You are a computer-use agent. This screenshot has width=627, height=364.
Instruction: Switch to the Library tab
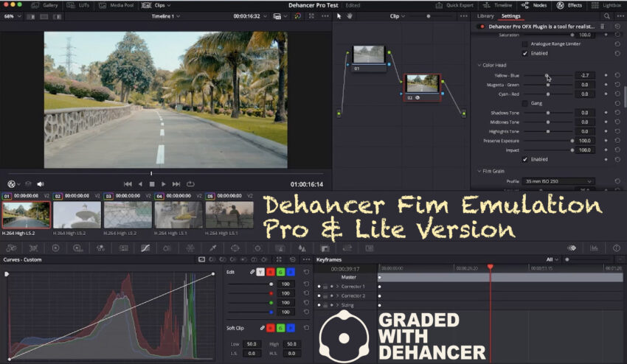click(485, 16)
